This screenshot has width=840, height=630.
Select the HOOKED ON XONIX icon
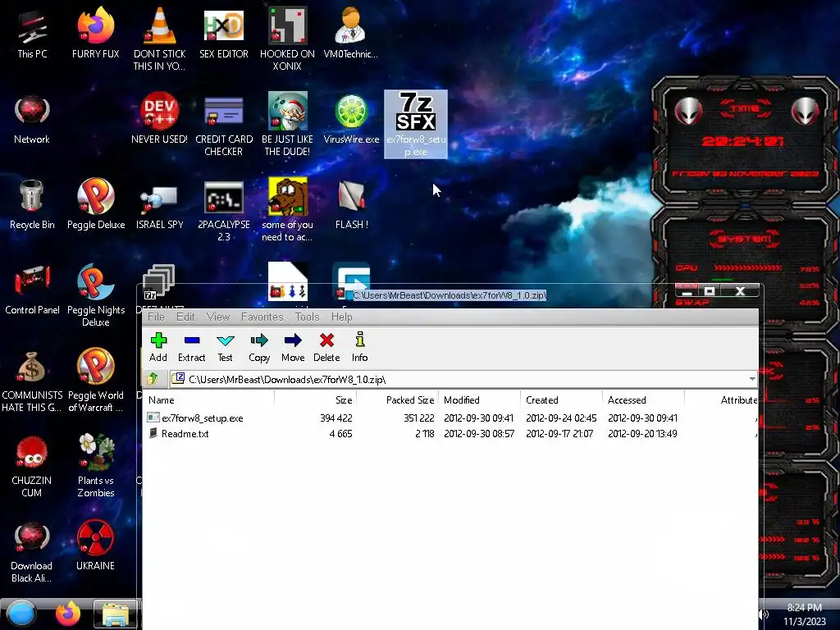point(287,39)
